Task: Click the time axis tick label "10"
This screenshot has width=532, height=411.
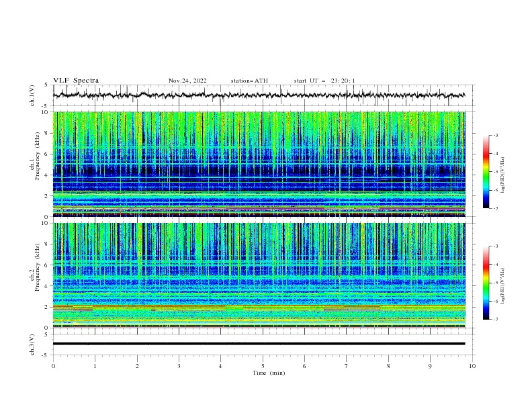Action: (x=472, y=366)
